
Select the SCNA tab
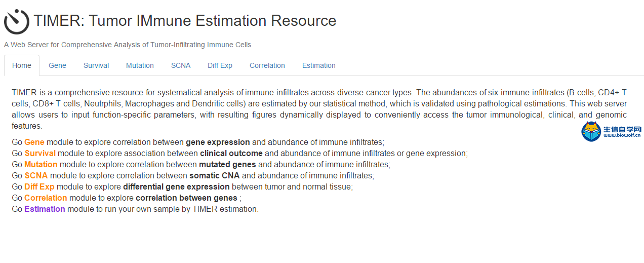coord(181,65)
